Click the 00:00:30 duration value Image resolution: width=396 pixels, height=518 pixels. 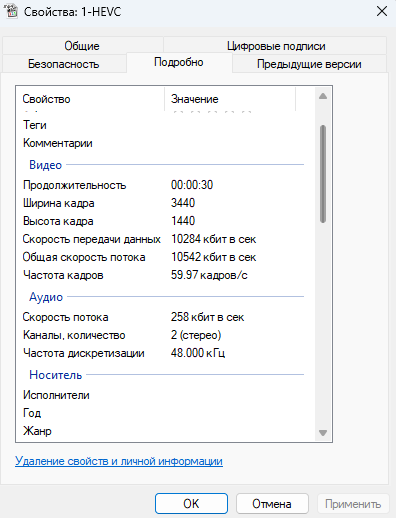coord(192,185)
